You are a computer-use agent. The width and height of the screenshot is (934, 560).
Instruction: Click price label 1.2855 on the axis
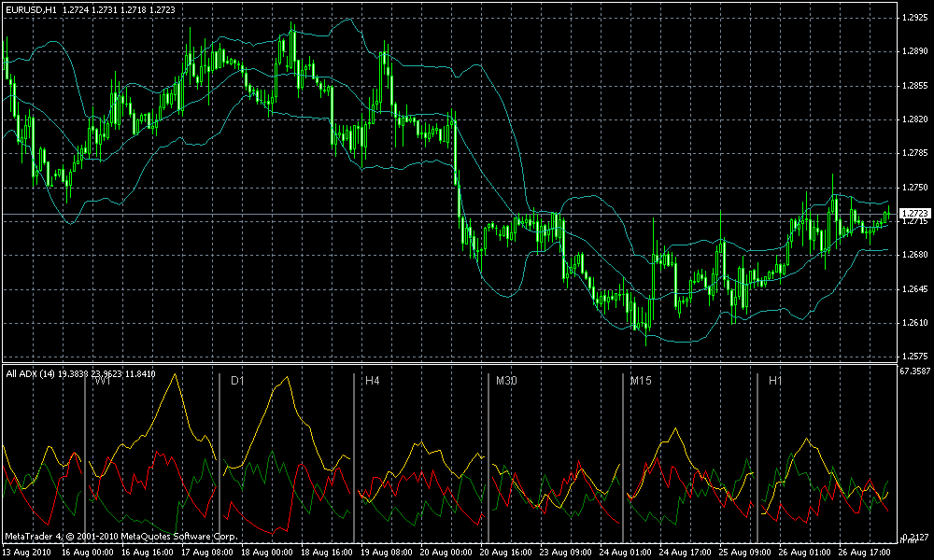[916, 86]
